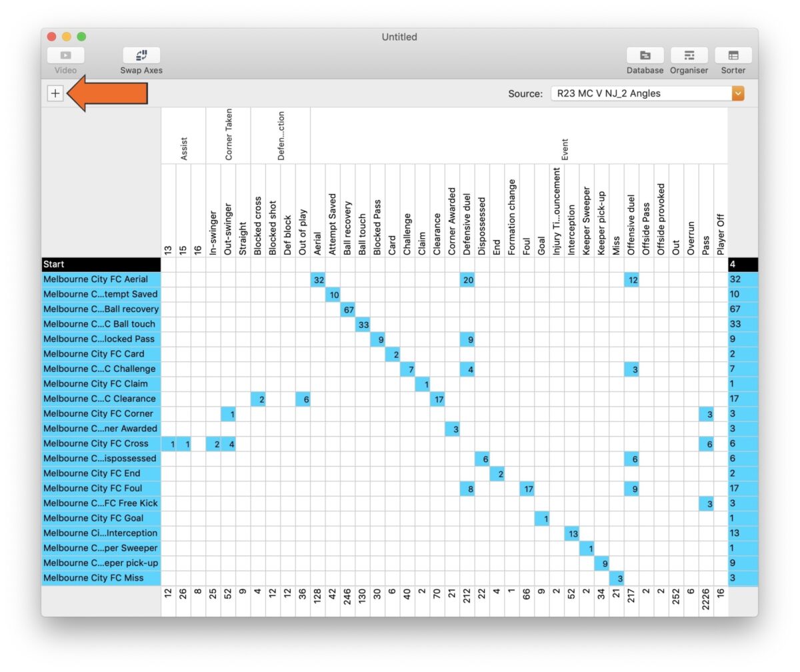Open the Video tool in the toolbar
Image resolution: width=800 pixels, height=672 pixels.
click(64, 57)
